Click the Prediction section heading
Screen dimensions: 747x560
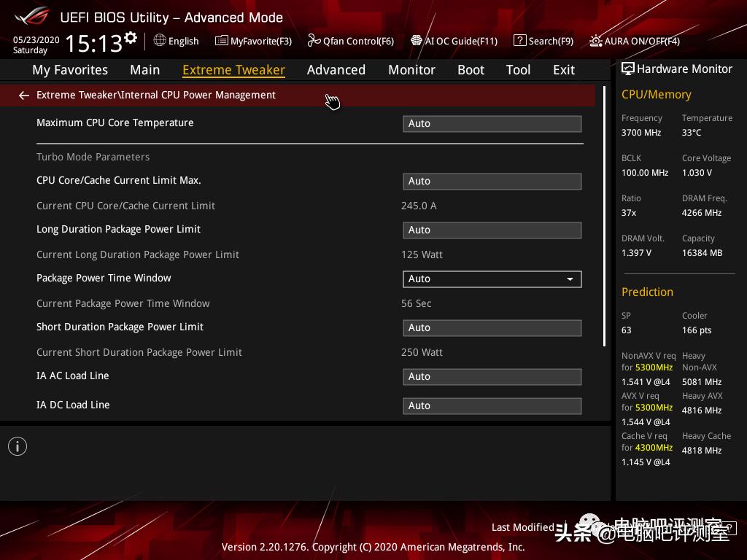pyautogui.click(x=647, y=292)
